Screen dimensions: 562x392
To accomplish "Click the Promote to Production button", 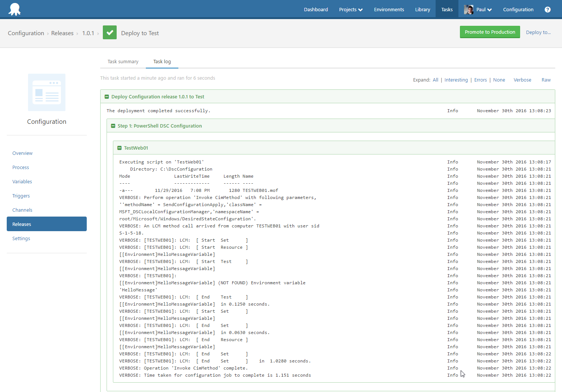I will 490,32.
